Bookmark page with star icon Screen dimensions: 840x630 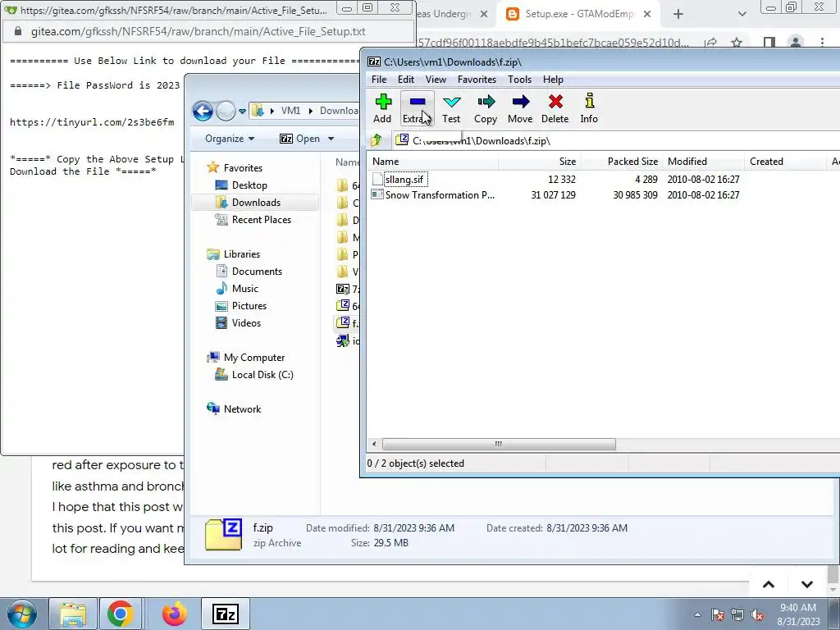[x=737, y=42]
